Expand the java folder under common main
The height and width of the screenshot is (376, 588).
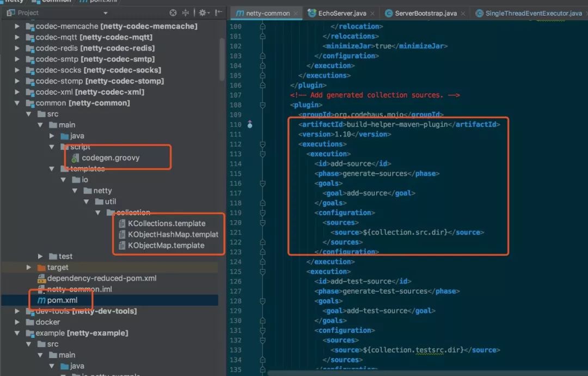(52, 136)
